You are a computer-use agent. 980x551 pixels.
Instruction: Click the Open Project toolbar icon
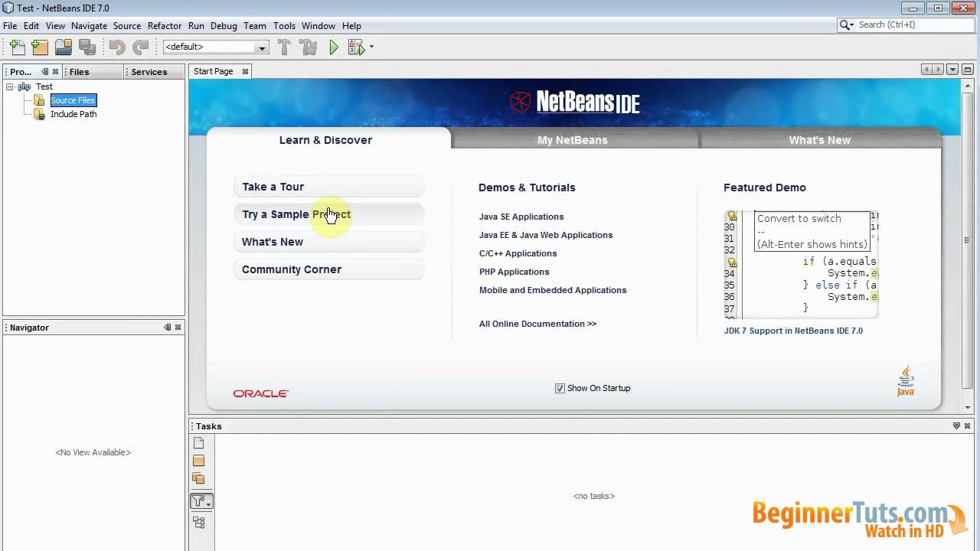[x=64, y=47]
